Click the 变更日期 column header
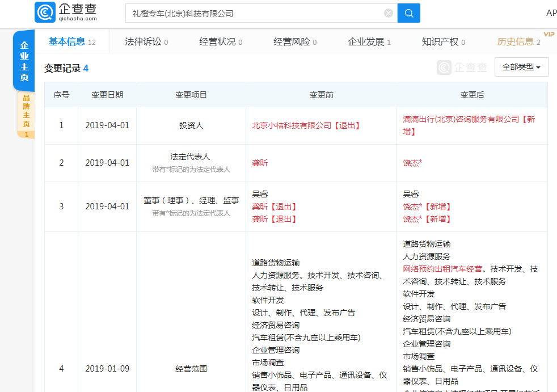Screen dimensions: 557x392 click(107, 95)
